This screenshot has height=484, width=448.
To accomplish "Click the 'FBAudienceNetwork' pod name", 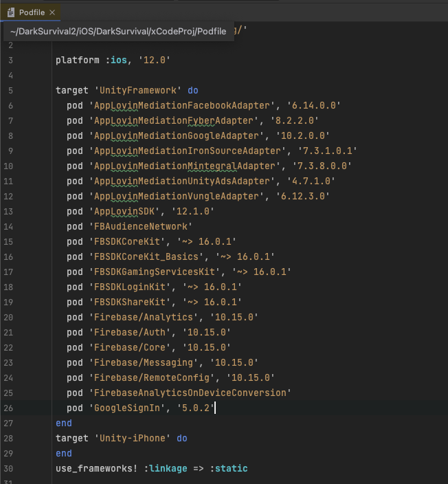I will [x=141, y=226].
